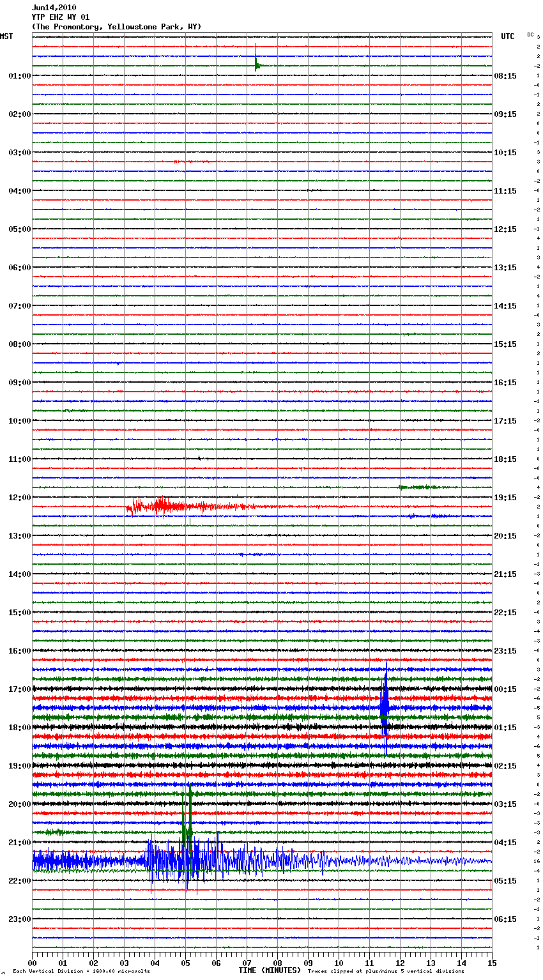Click the UTC time zone header
The height and width of the screenshot is (980, 543).
coord(507,36)
